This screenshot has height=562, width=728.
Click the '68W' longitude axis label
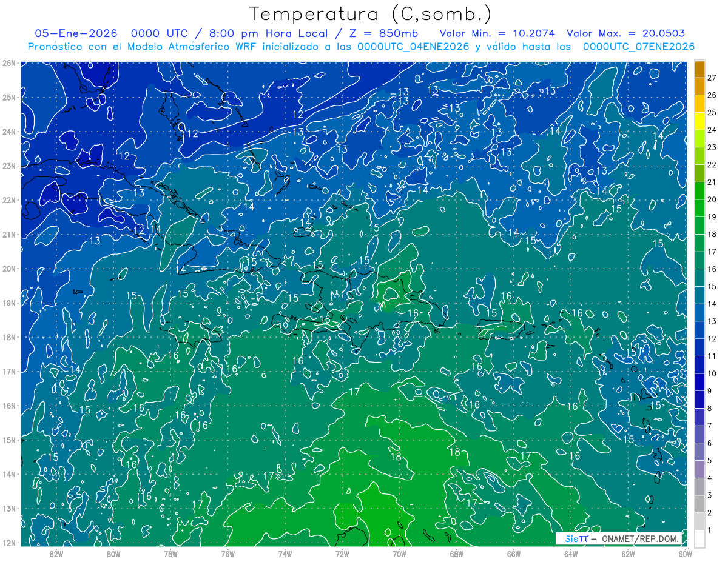(x=457, y=554)
